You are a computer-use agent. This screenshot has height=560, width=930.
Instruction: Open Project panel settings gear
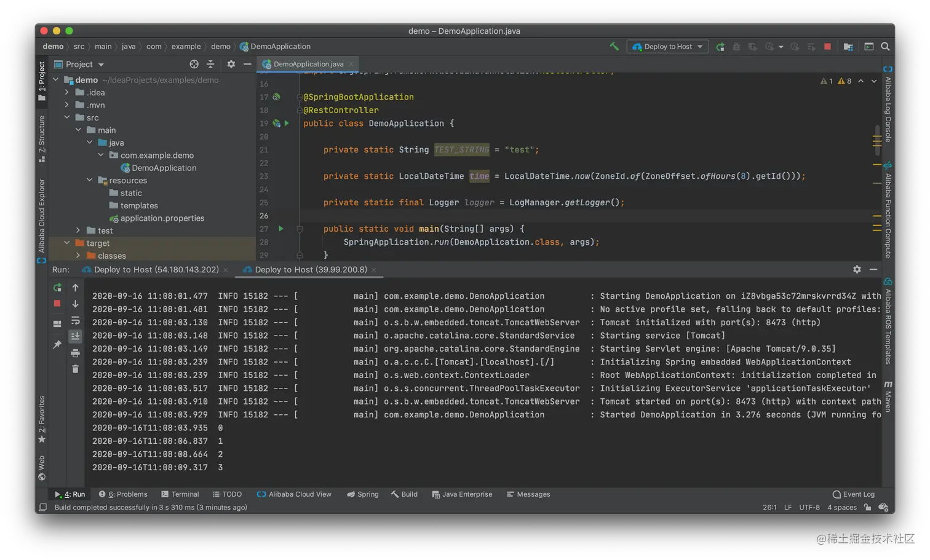coord(231,64)
